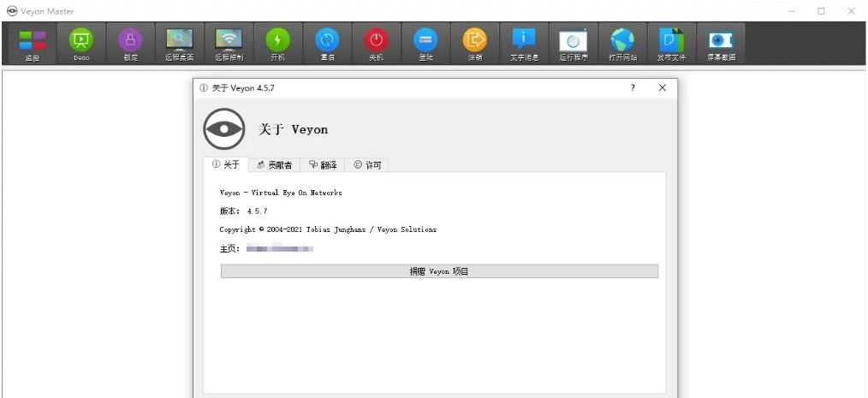This screenshot has height=398, width=868.
Task: Click the Copyright 2004-2021 Tobias Junghans line
Action: coord(328,229)
